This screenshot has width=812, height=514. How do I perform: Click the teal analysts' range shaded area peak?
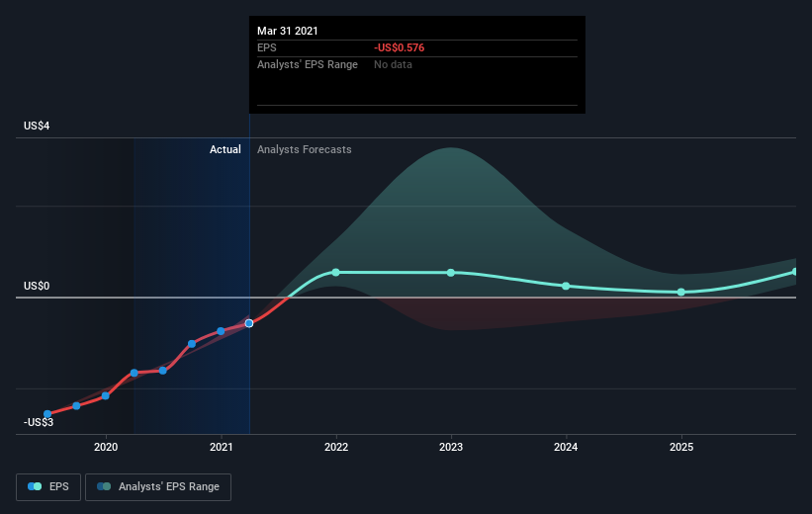coord(451,155)
